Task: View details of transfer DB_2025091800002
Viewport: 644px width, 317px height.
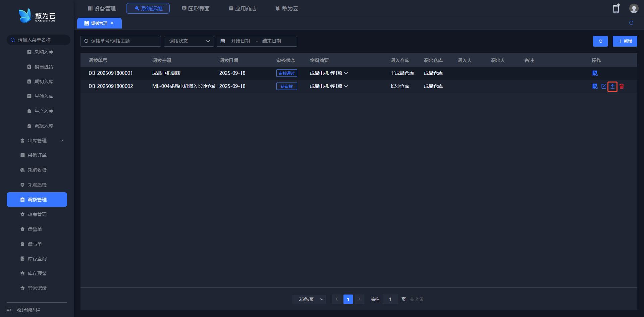Action: pos(595,86)
